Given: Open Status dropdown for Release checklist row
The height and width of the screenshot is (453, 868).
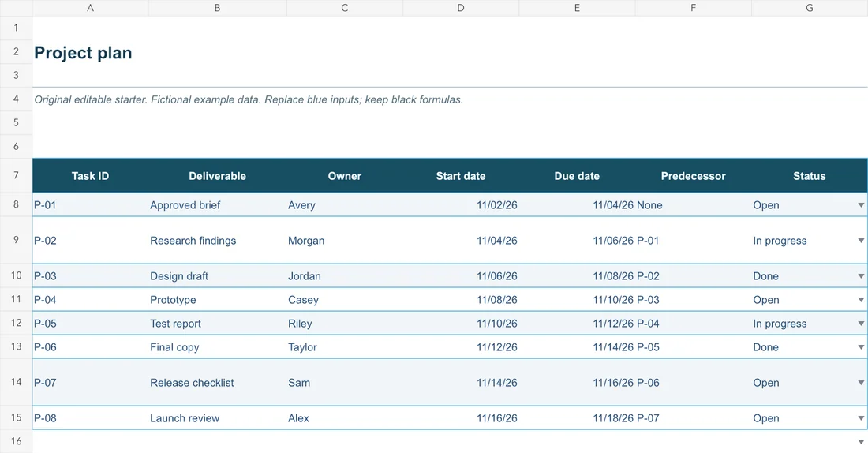Looking at the screenshot, I should point(861,383).
